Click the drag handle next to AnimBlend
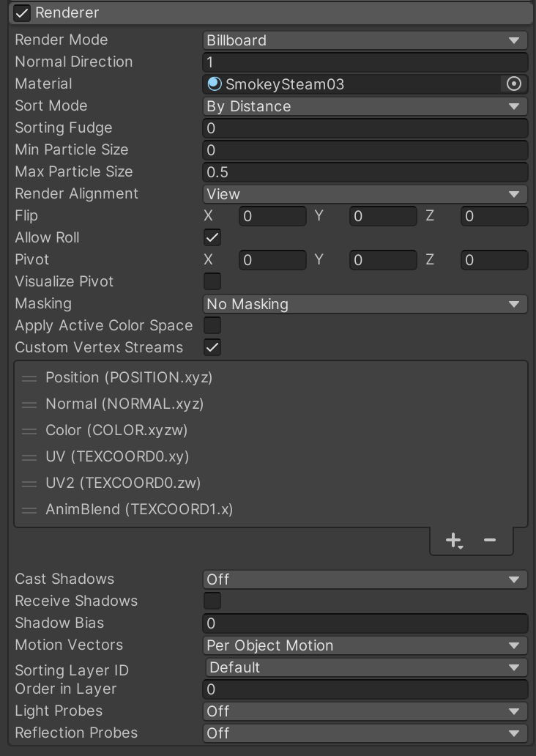The height and width of the screenshot is (756, 536). point(29,510)
